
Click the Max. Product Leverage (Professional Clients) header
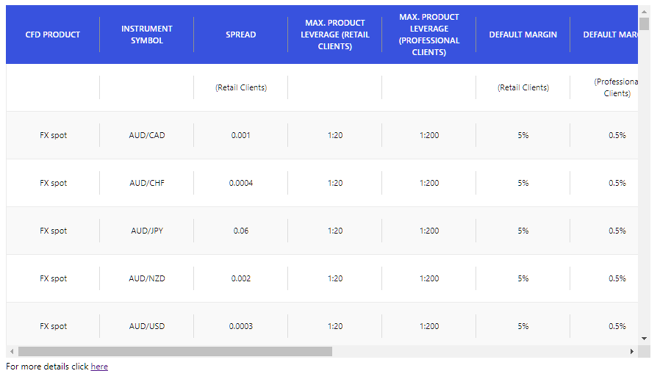(429, 35)
